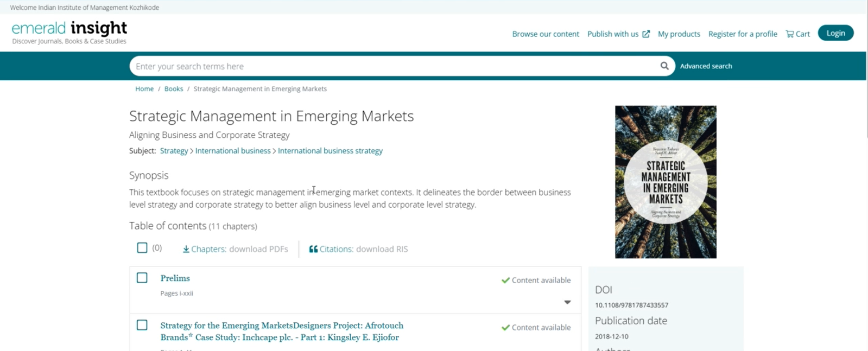Check the Prelims chapter checkbox
This screenshot has width=868, height=351.
142,278
